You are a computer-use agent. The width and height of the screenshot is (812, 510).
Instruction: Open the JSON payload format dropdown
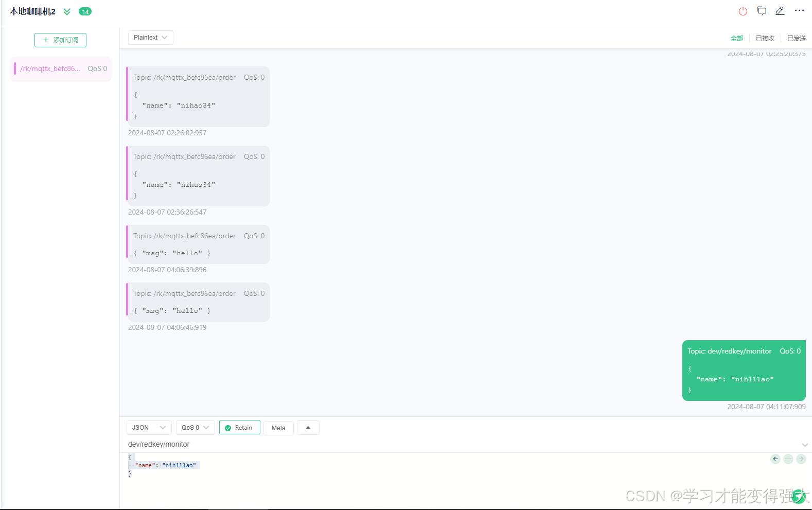149,428
